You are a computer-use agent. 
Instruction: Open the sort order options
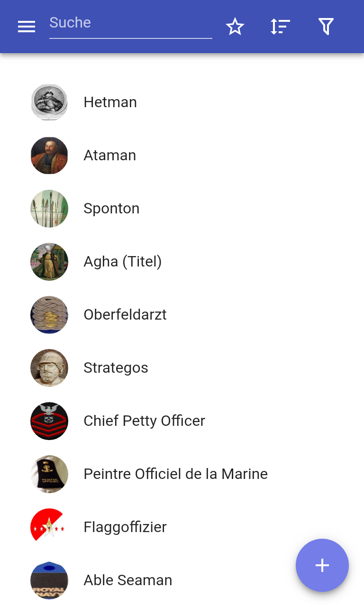tap(280, 27)
